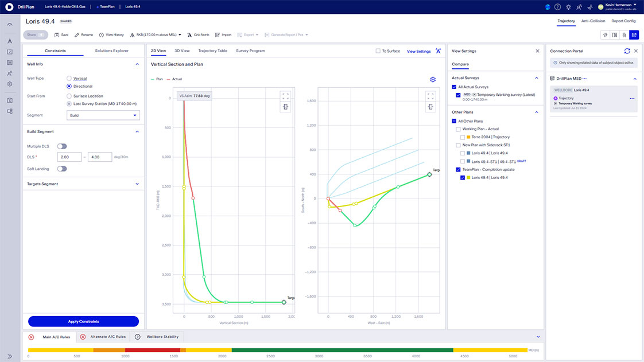Click the Main A/C Rules error icon
Screen dimensions: 644x362
click(x=31, y=337)
